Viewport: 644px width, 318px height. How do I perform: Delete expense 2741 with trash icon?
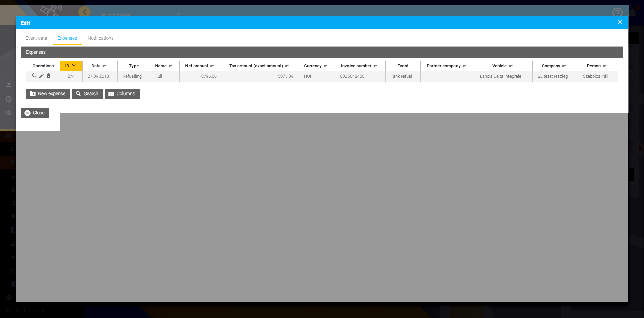point(48,76)
